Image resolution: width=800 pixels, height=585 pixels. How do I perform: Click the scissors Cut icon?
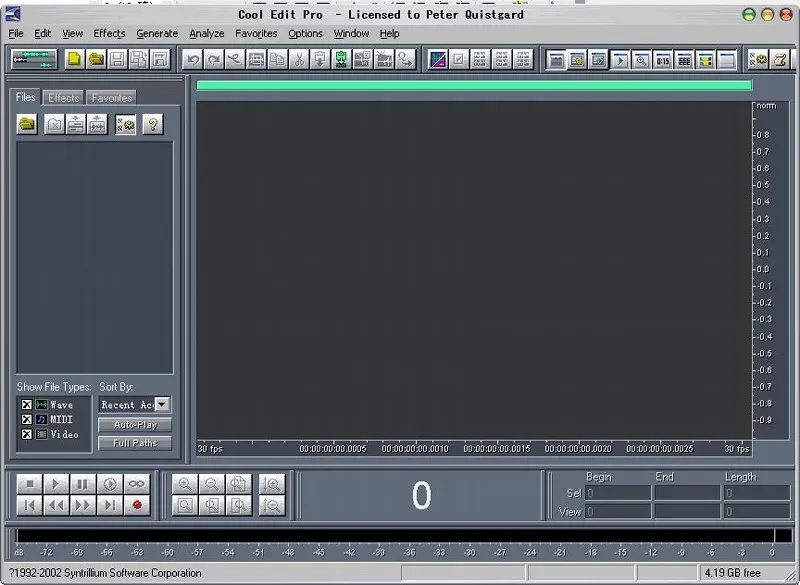coord(299,60)
